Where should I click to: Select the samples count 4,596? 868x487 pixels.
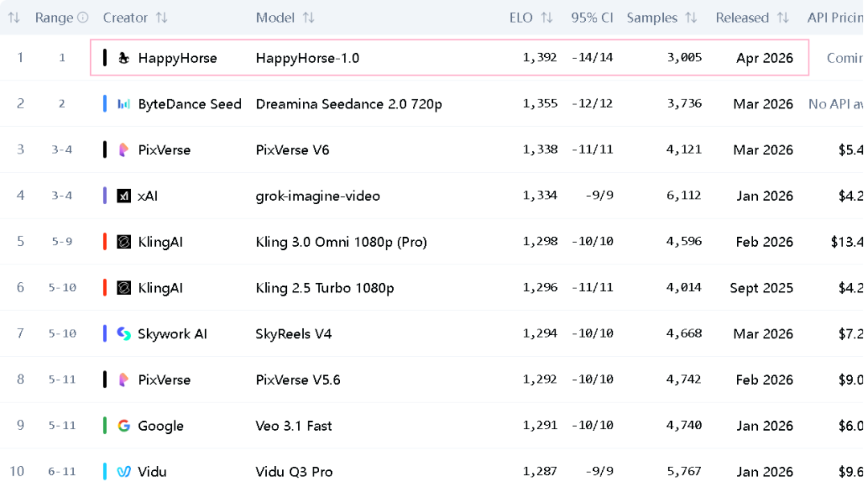coord(684,241)
